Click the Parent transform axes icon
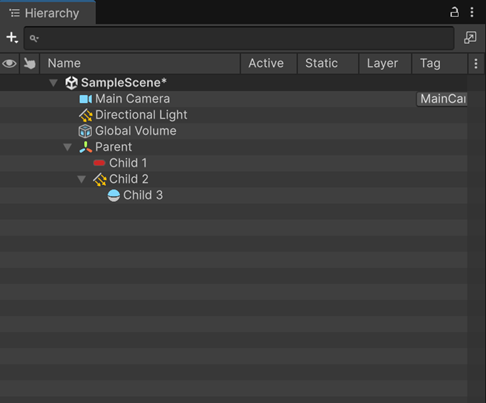486x403 pixels. pos(86,147)
